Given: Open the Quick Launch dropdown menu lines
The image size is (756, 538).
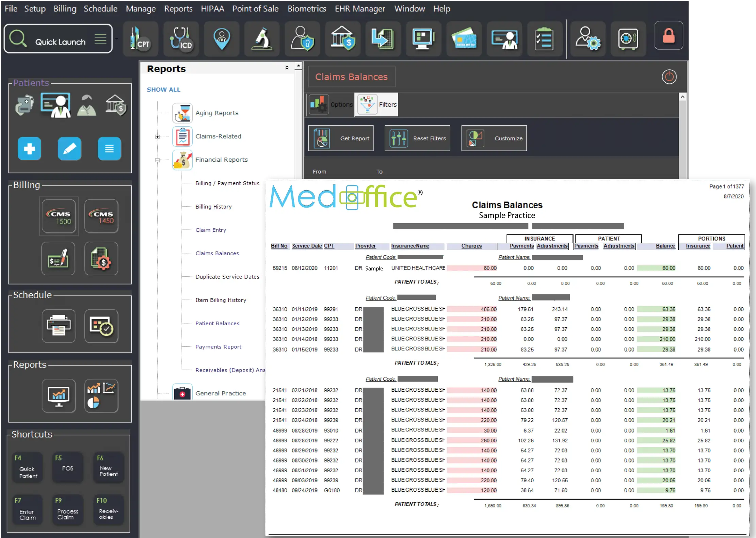Looking at the screenshot, I should point(100,39).
